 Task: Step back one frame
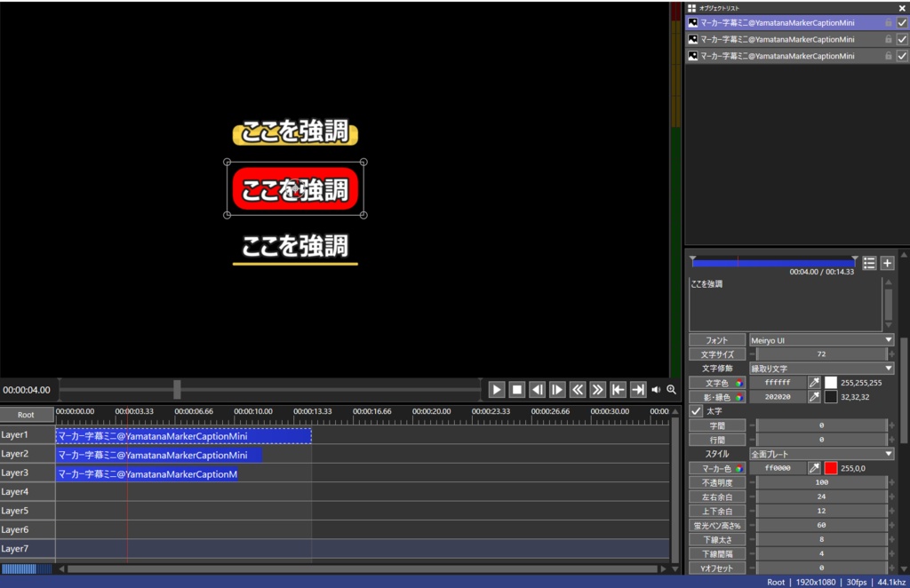tap(538, 390)
